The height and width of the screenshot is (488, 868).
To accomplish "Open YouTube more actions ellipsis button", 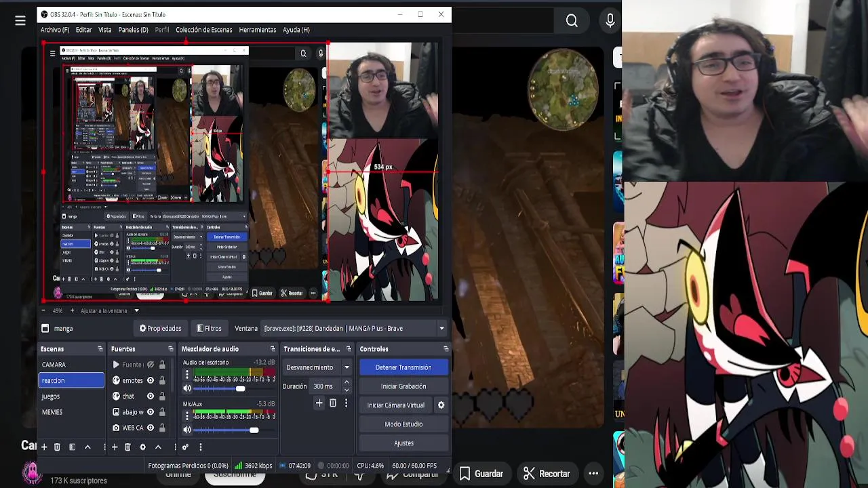I will point(593,474).
